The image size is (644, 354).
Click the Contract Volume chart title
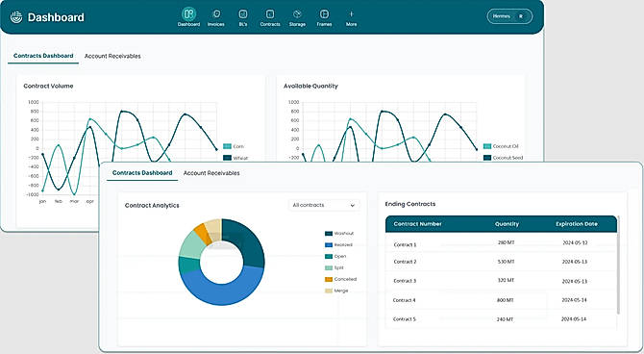(x=48, y=86)
